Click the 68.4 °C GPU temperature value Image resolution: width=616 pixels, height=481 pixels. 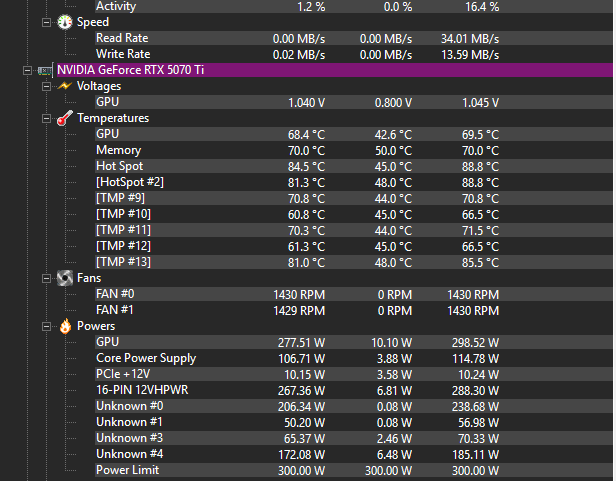[x=306, y=135]
